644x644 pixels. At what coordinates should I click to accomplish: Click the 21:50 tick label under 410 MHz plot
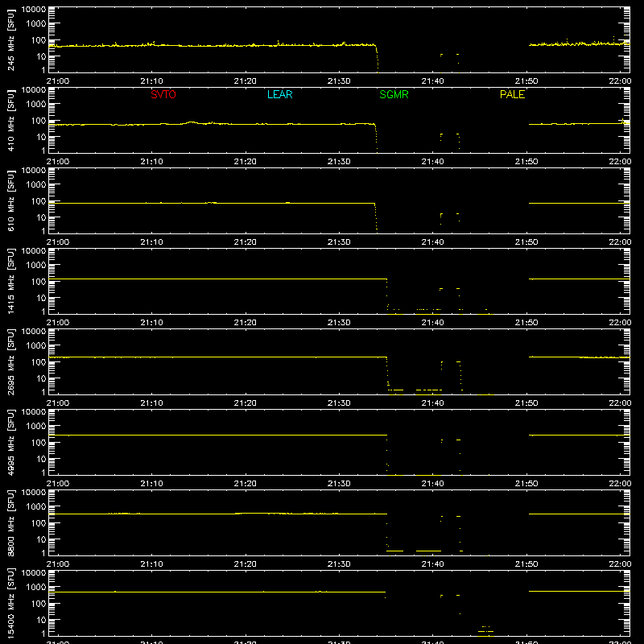click(x=526, y=162)
